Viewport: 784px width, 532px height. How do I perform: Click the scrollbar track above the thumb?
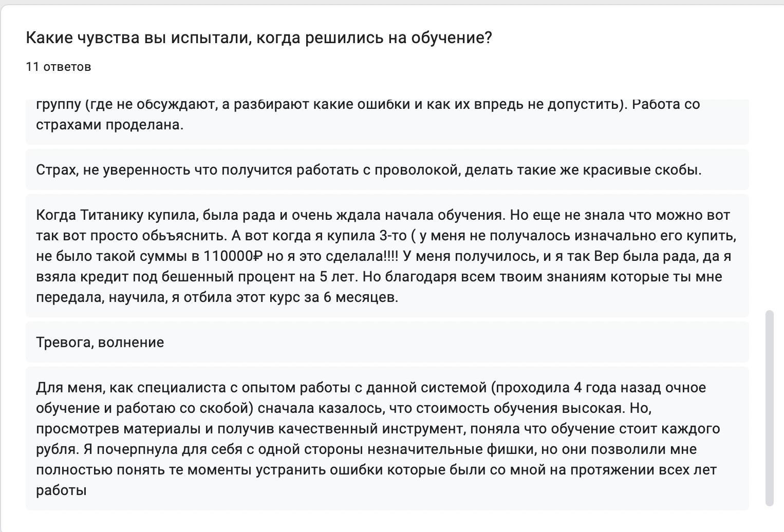click(769, 205)
